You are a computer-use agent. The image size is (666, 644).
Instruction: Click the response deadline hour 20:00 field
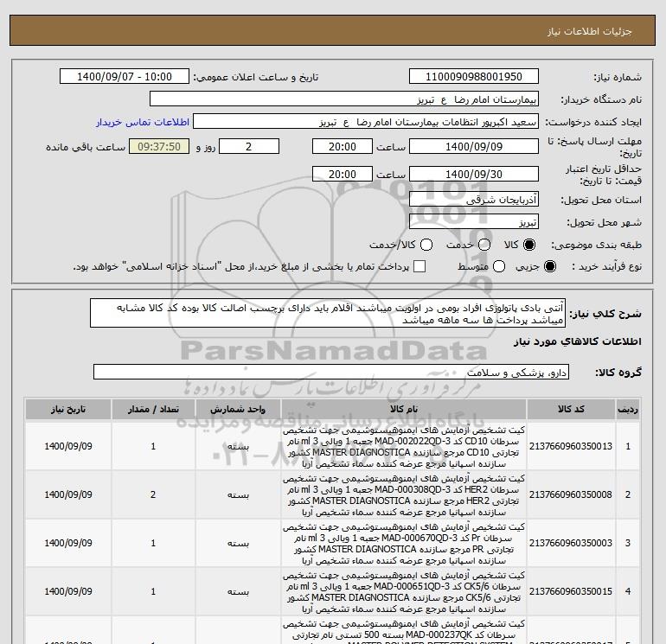pyautogui.click(x=343, y=146)
